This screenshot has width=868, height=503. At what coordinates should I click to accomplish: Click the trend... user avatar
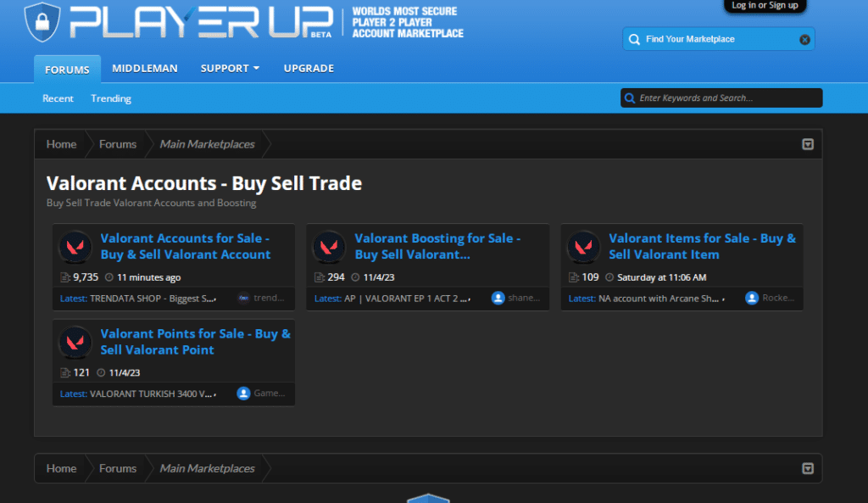tap(243, 298)
